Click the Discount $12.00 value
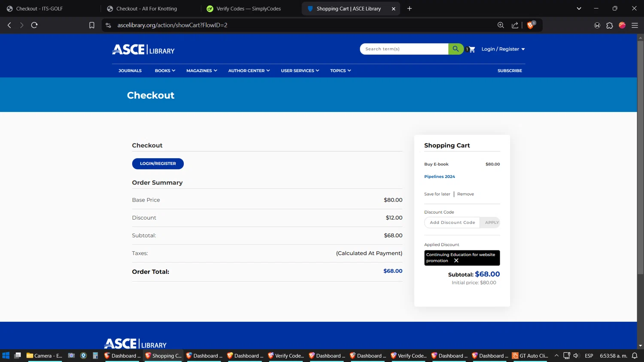Image resolution: width=644 pixels, height=362 pixels. (394, 218)
